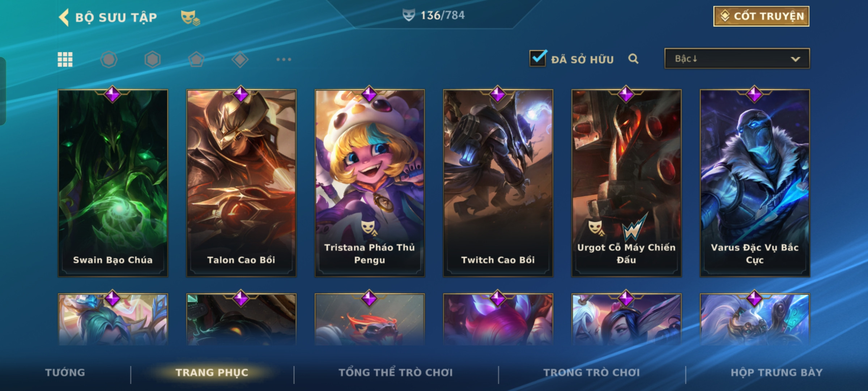Open the Bậc sort dropdown

[737, 59]
